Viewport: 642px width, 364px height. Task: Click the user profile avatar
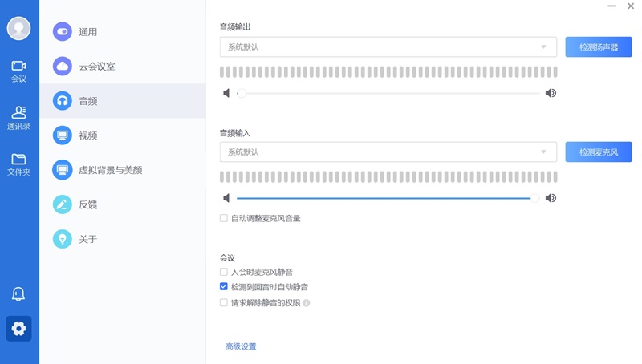18,28
